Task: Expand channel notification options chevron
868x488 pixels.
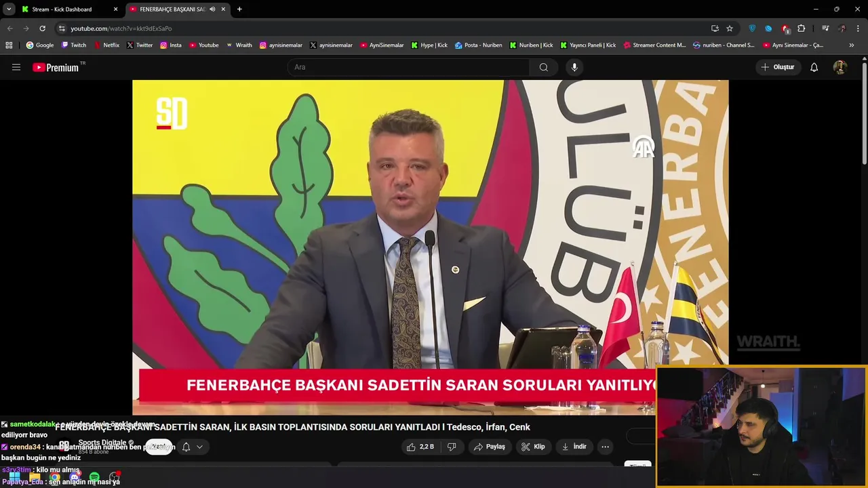Action: (x=199, y=447)
